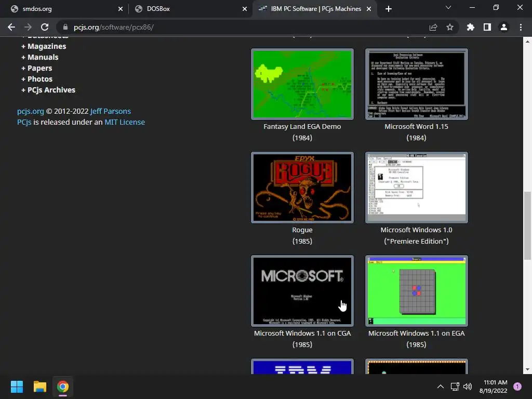
Task: Switch to the DOSBox tab
Action: coord(191,9)
